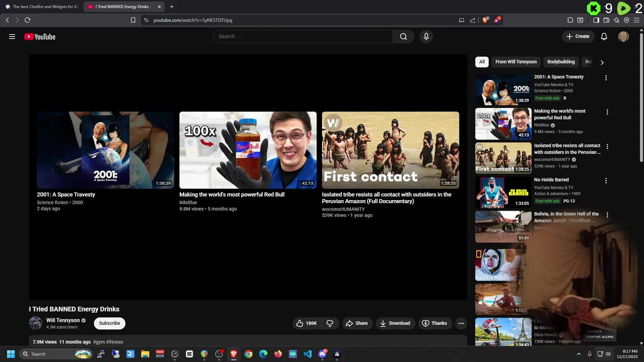Image resolution: width=644 pixels, height=362 pixels.
Task: Open Brave Rewards triangle icon
Action: pyautogui.click(x=497, y=20)
